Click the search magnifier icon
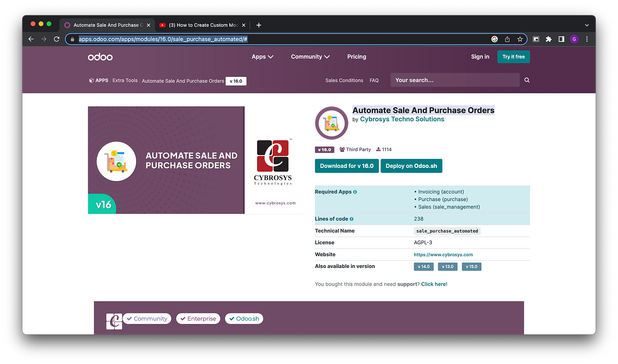This screenshot has height=364, width=618. [x=527, y=80]
